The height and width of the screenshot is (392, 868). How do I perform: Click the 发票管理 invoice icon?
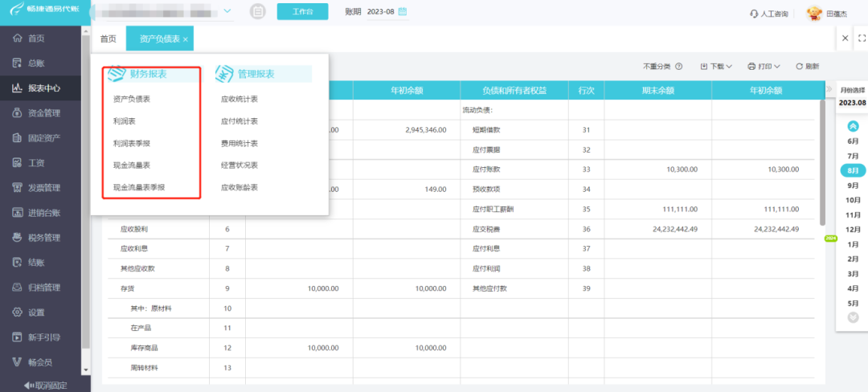click(x=17, y=187)
